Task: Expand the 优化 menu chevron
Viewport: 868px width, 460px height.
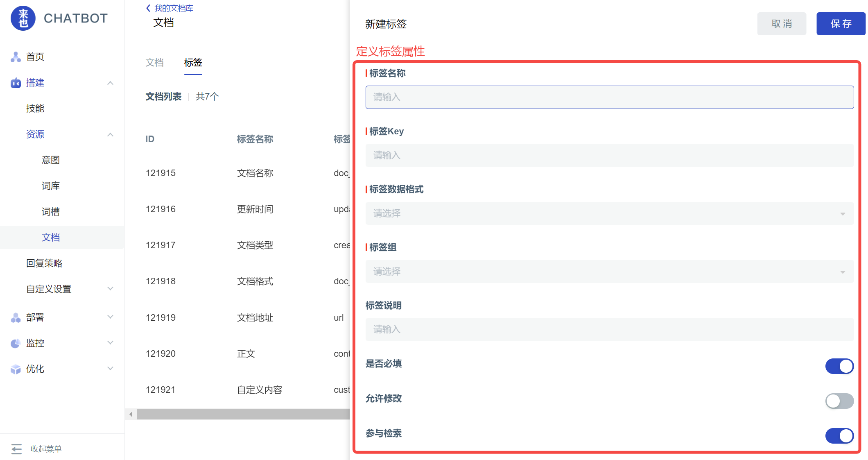Action: [110, 369]
